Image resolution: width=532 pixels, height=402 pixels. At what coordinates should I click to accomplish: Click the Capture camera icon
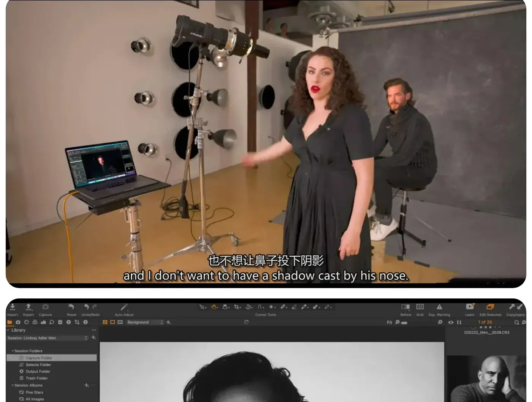pos(45,307)
